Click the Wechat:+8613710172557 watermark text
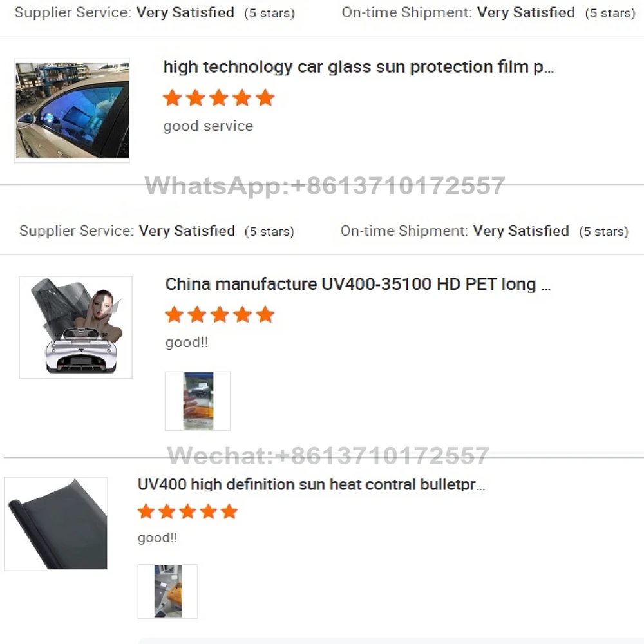Viewport: 644px width, 644px height. pos(328,455)
